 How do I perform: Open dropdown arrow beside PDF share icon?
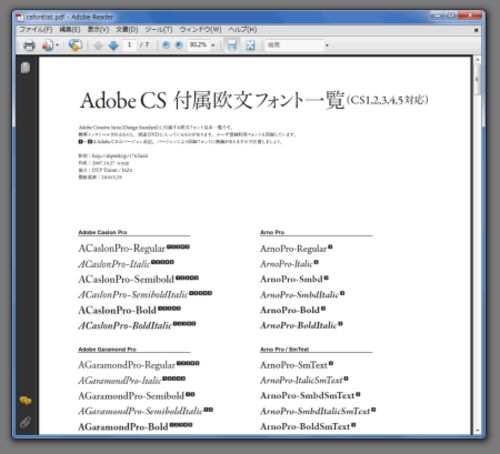tap(58, 45)
